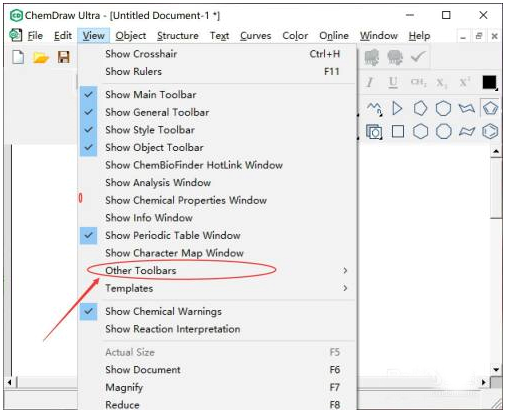
Task: Show Character Map Window
Action: (x=217, y=253)
